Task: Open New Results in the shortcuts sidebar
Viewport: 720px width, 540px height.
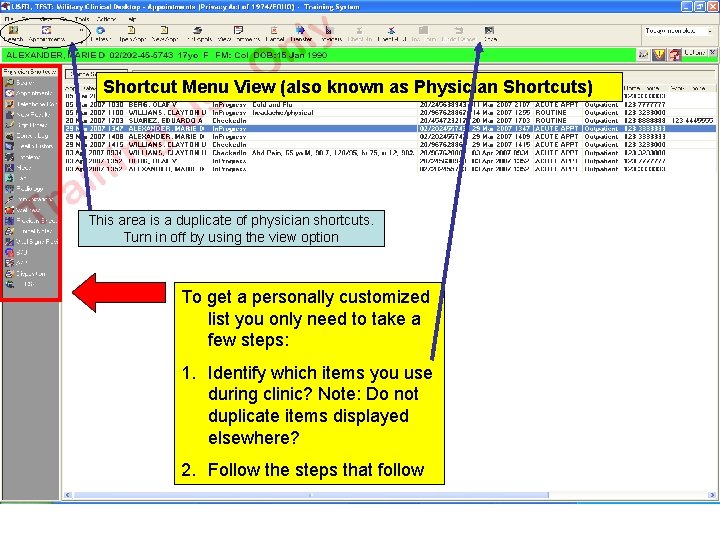Action: (30, 114)
